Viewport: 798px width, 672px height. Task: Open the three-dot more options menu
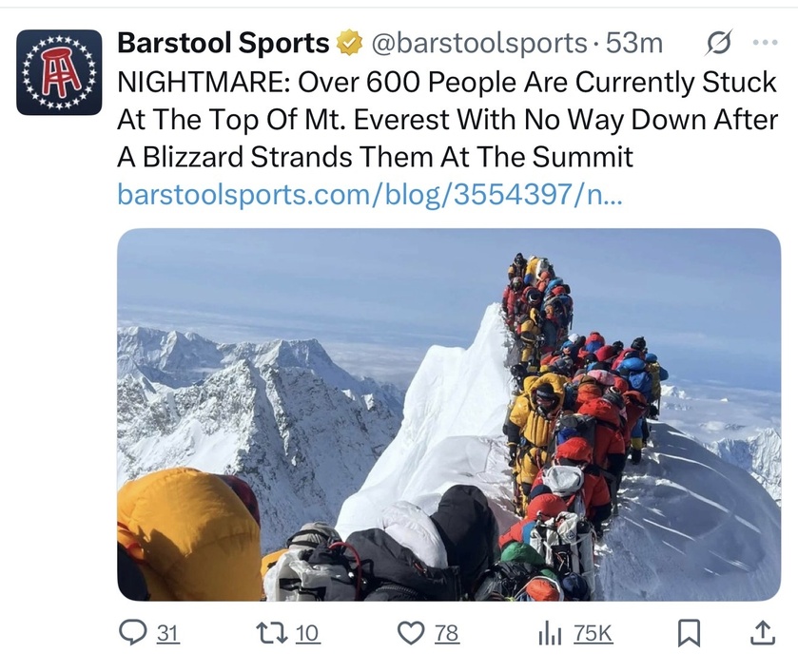coord(765,43)
